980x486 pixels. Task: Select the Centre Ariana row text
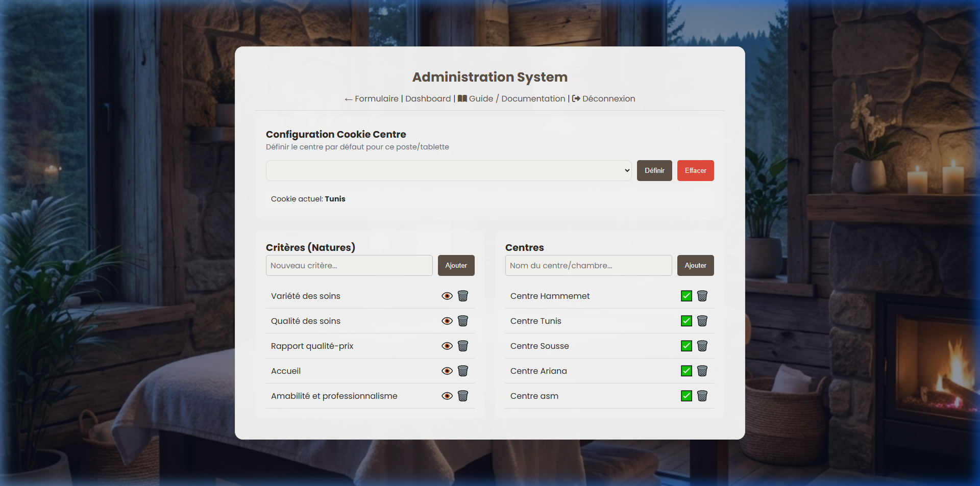[x=538, y=371]
